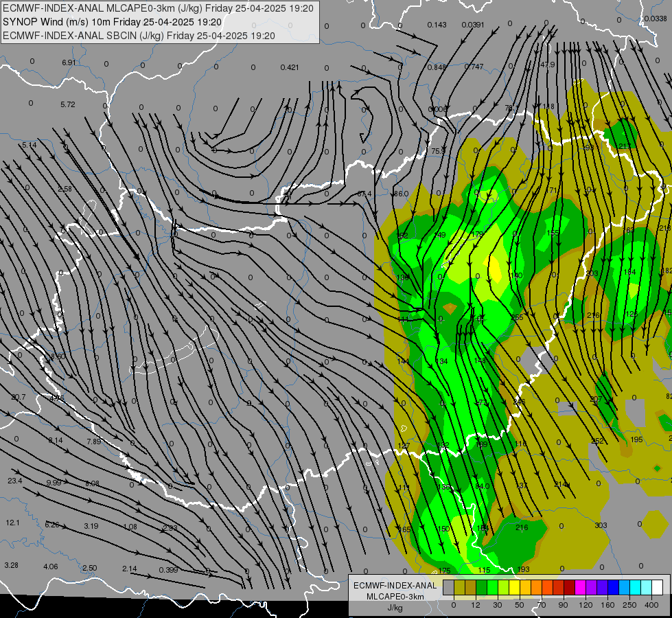Image resolution: width=672 pixels, height=618 pixels.
Task: Select the pure yellow legend swatch
Action: point(514,588)
